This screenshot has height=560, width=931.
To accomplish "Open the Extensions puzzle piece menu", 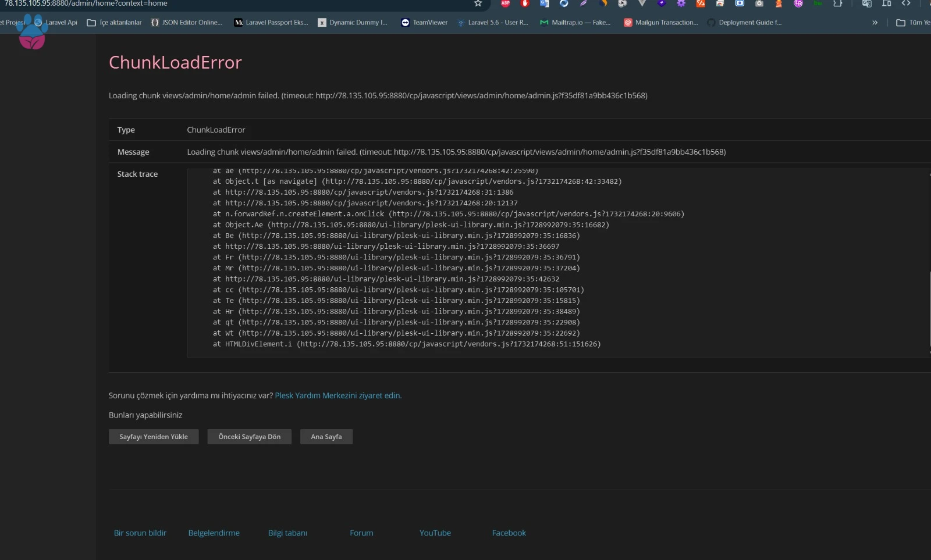I will tap(838, 3).
